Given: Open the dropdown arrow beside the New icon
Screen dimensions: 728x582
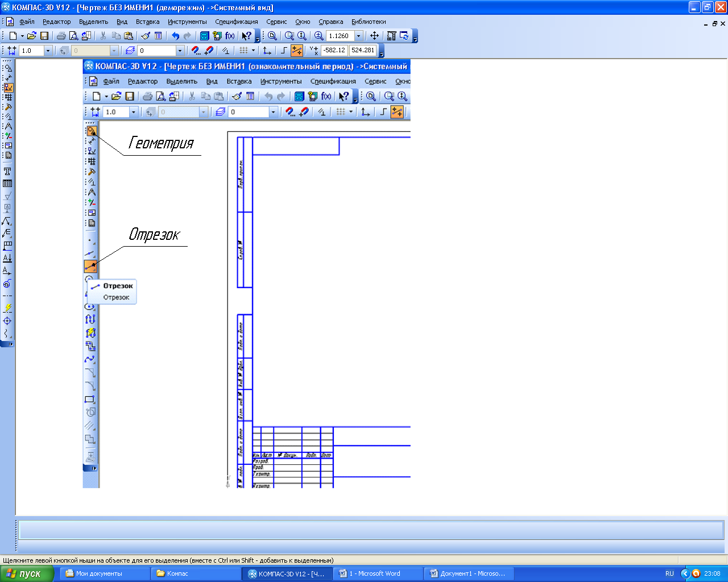Looking at the screenshot, I should pos(22,36).
